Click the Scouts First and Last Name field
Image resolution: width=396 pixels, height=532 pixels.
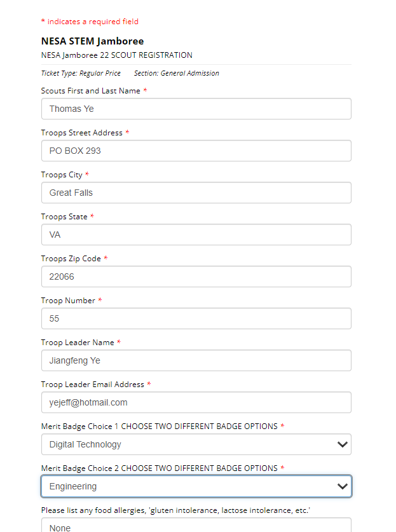point(196,109)
